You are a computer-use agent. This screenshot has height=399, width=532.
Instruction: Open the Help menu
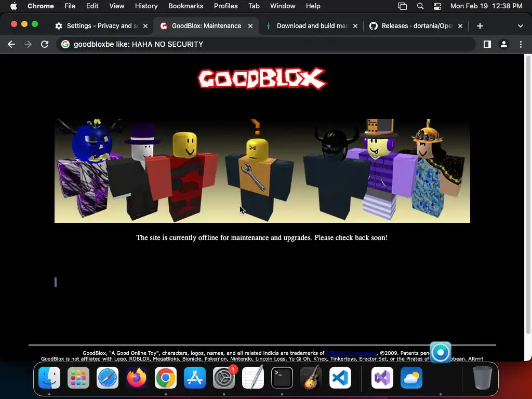point(313,6)
